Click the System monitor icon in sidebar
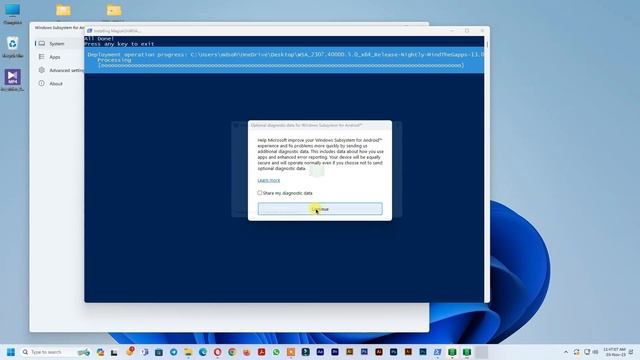Screen dimensions: 640x360 point(42,43)
